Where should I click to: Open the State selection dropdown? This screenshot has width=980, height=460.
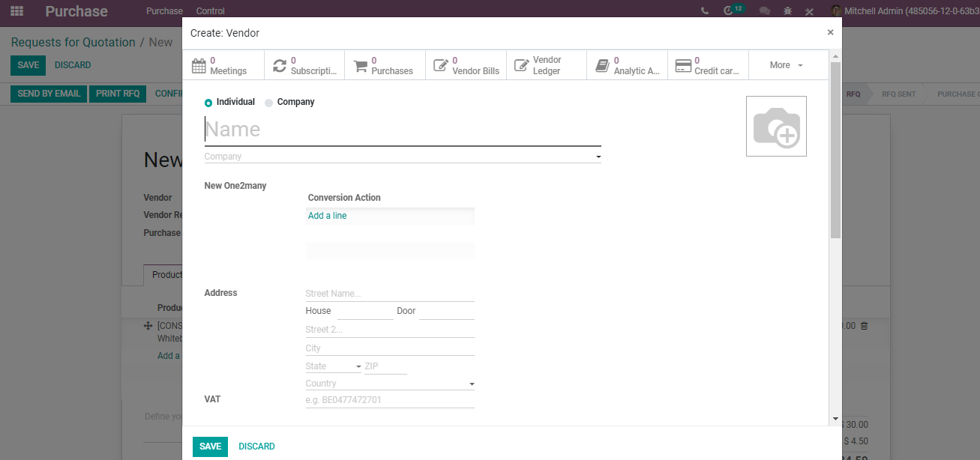[x=334, y=366]
